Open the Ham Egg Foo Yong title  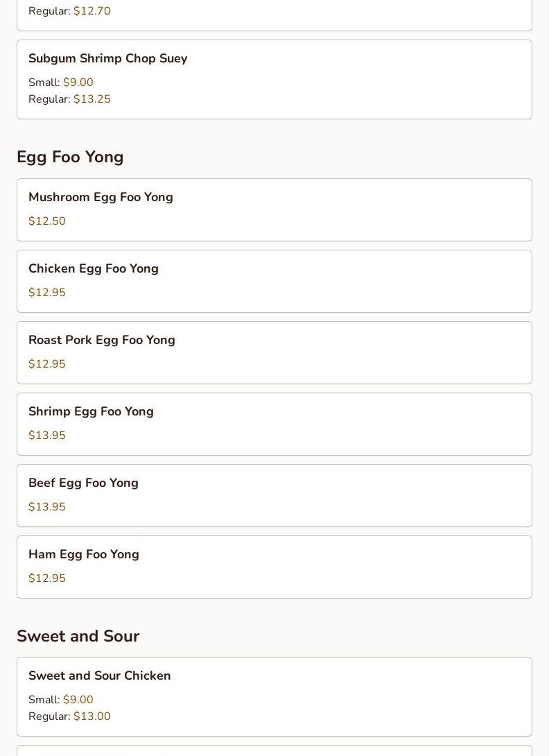coord(84,555)
